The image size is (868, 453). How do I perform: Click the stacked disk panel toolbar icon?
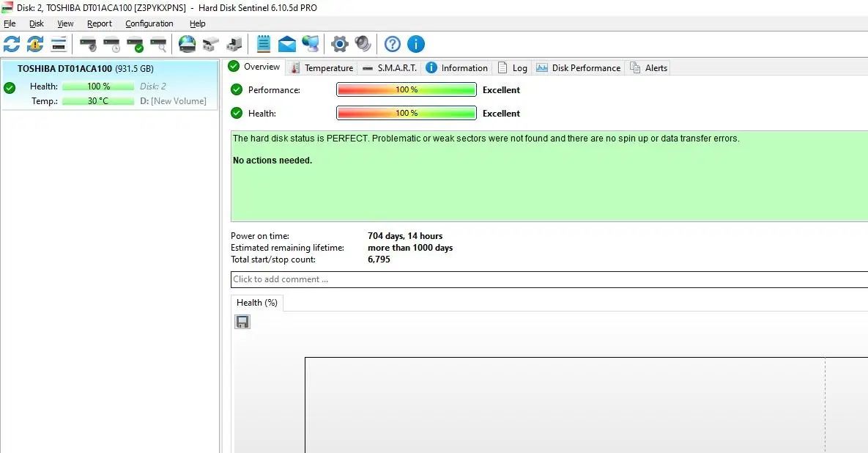[58, 44]
